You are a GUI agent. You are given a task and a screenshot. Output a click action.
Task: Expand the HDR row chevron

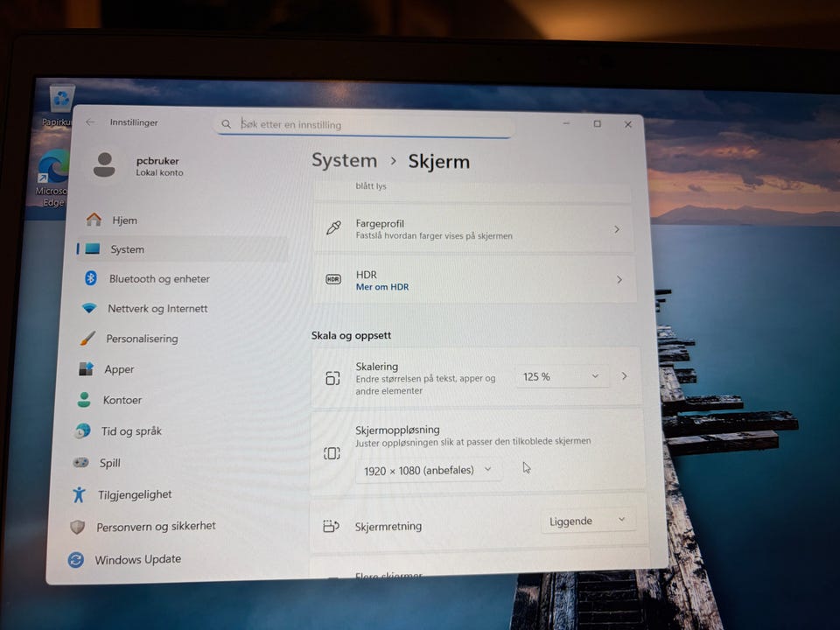(619, 280)
